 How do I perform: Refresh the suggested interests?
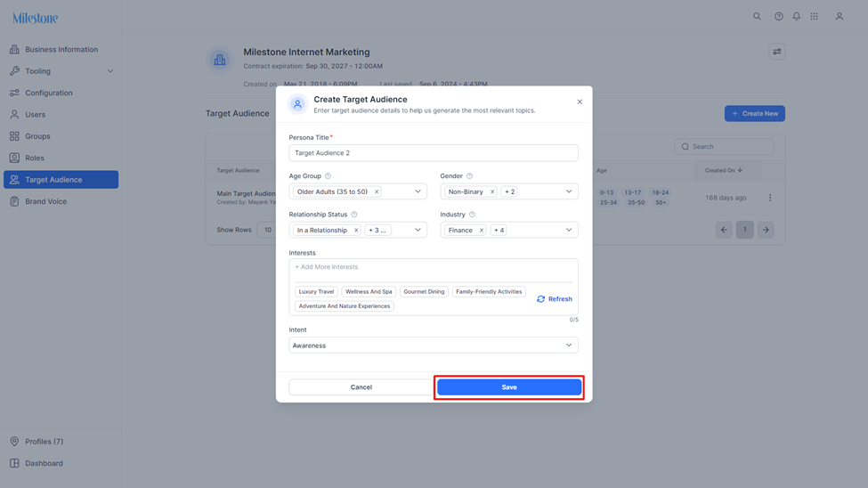554,299
